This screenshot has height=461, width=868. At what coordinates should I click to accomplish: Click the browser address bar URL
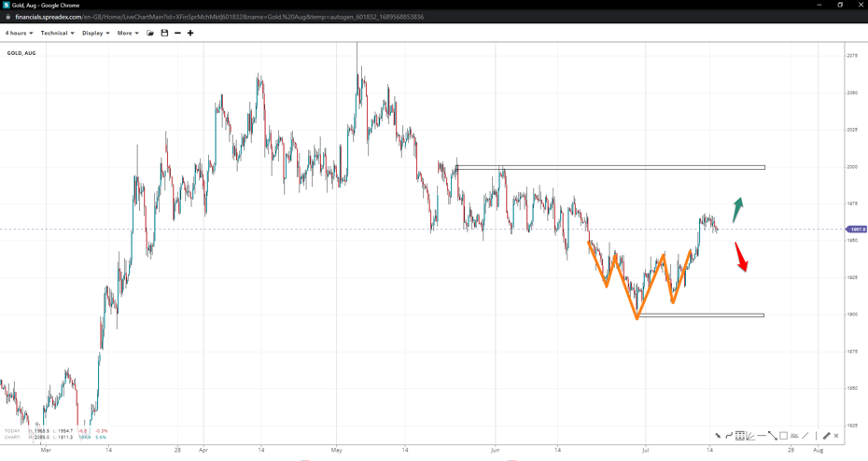(219, 17)
